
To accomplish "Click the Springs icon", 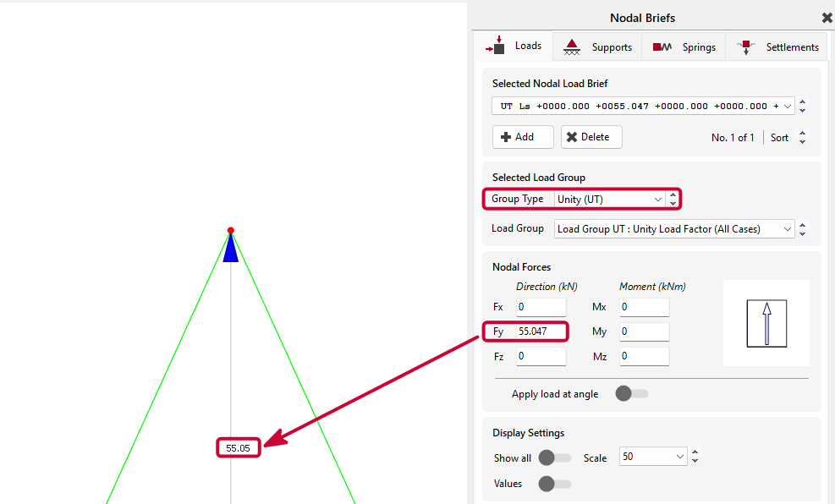I will 662,47.
